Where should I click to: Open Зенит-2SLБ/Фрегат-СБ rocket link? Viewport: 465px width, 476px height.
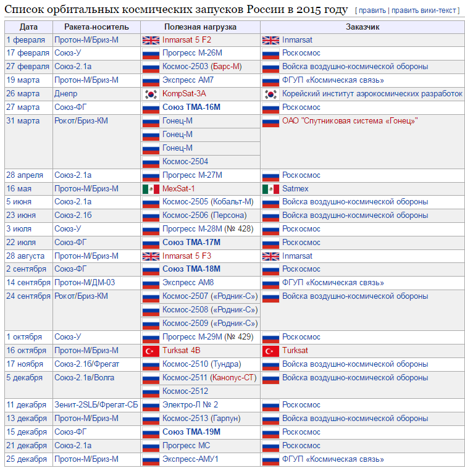pos(96,404)
